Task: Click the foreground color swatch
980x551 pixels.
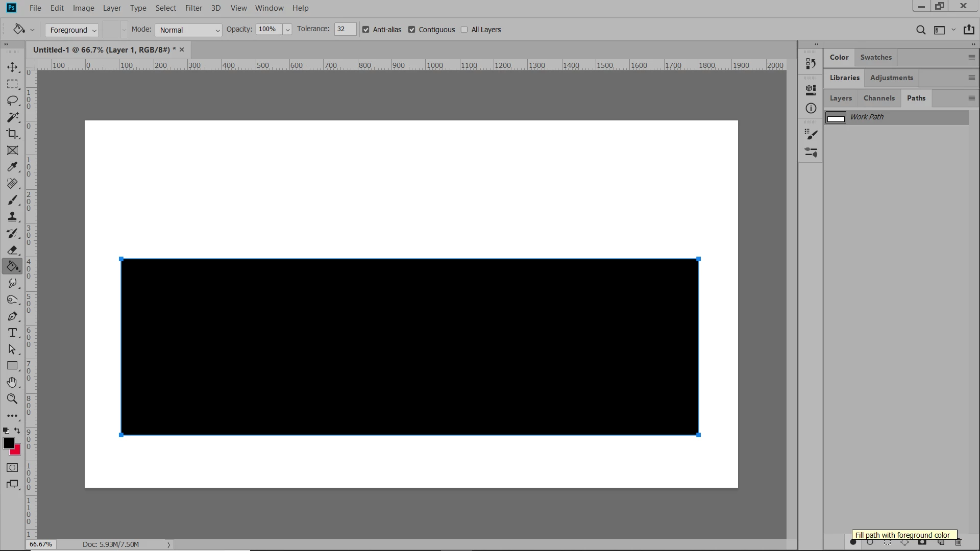Action: click(9, 443)
